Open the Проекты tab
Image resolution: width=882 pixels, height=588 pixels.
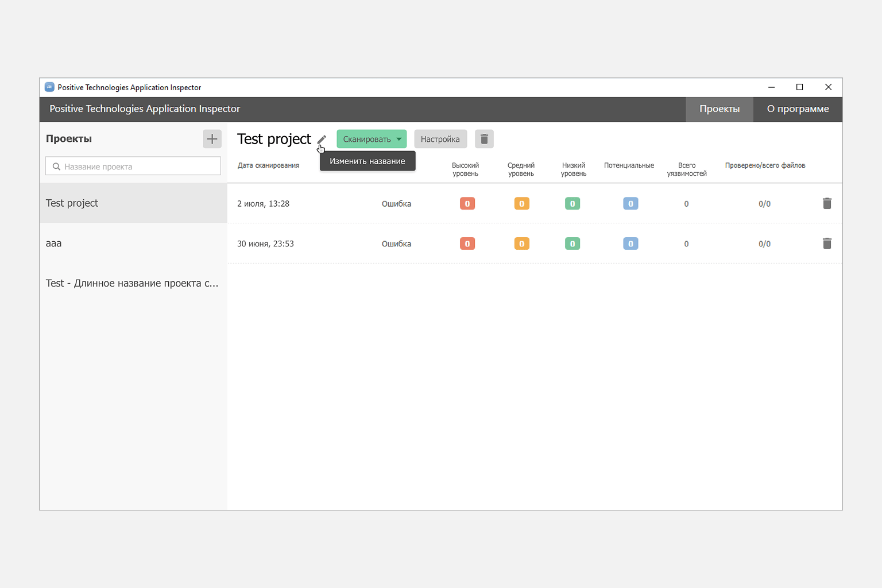(719, 109)
